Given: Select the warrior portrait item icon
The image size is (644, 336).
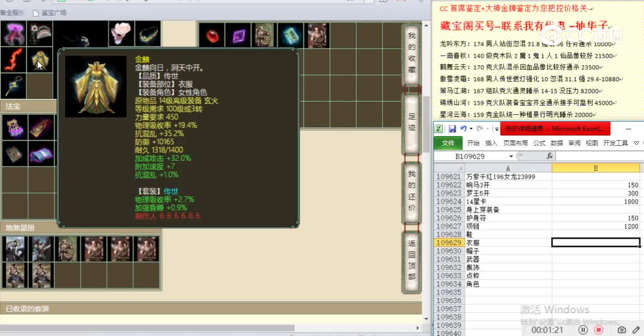Looking at the screenshot, I should (x=318, y=36).
